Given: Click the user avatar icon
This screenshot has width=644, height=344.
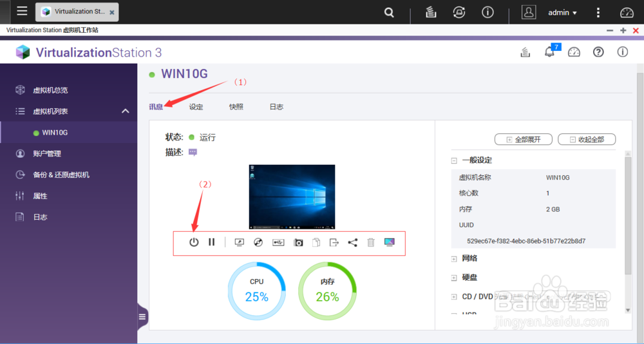Looking at the screenshot, I should point(529,12).
